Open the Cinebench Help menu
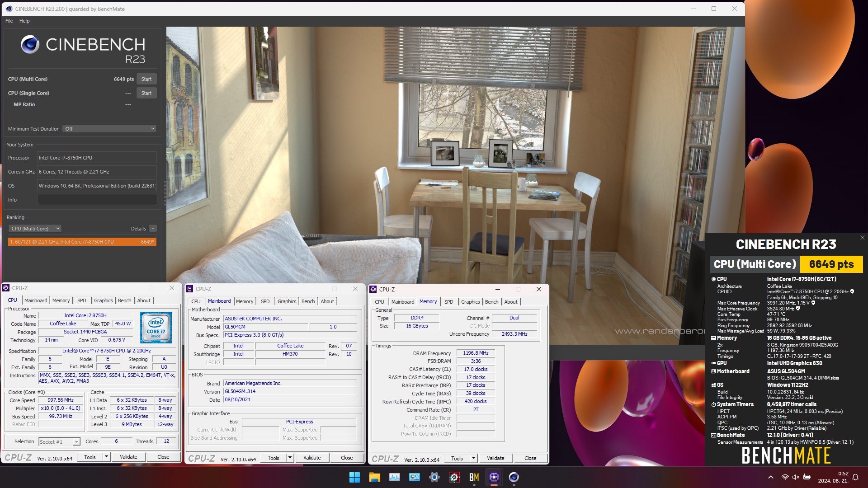The width and height of the screenshot is (868, 488). coord(24,21)
